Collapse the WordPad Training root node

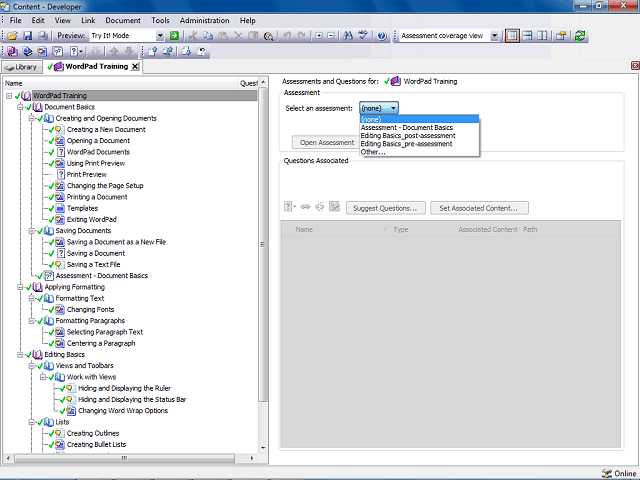pyautogui.click(x=9, y=96)
